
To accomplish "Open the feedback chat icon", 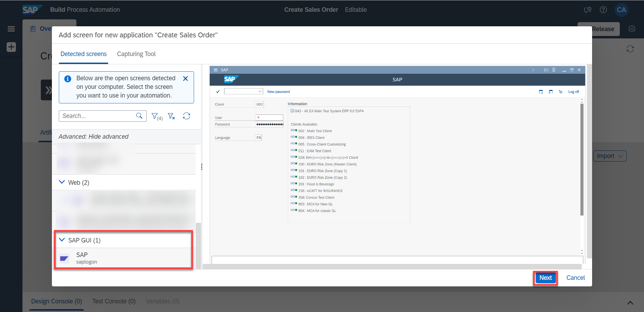I will point(588,10).
